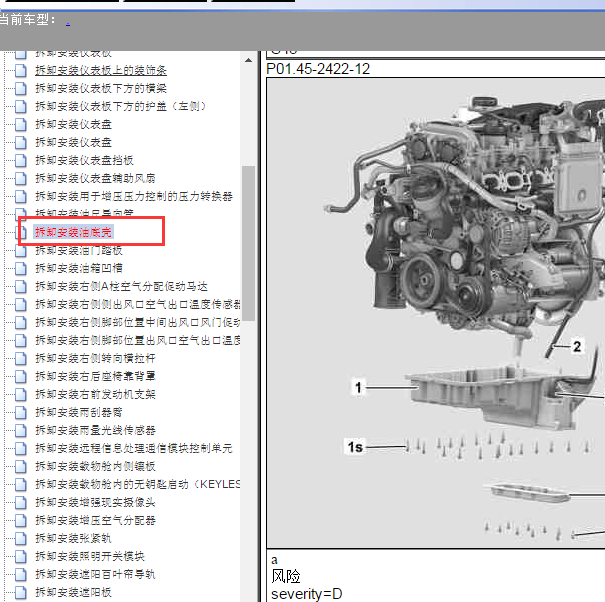605x602 pixels.
Task: Select 拆卸安装增压空气分配器 entry
Action: point(95,520)
